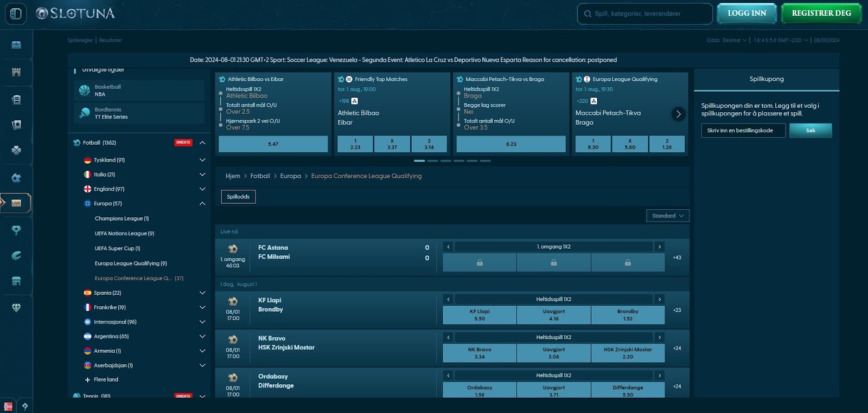Bet on Brondby at odds 1.52

(x=628, y=315)
